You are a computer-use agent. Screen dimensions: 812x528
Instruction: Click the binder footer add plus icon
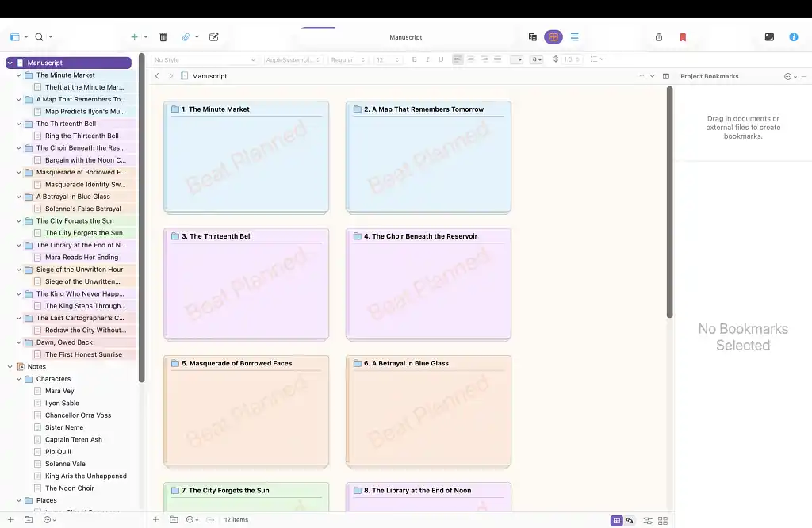coord(10,520)
